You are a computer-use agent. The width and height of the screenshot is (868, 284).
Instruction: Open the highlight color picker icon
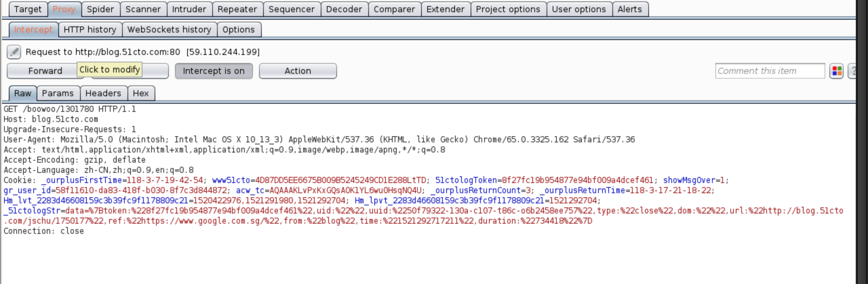pyautogui.click(x=836, y=71)
